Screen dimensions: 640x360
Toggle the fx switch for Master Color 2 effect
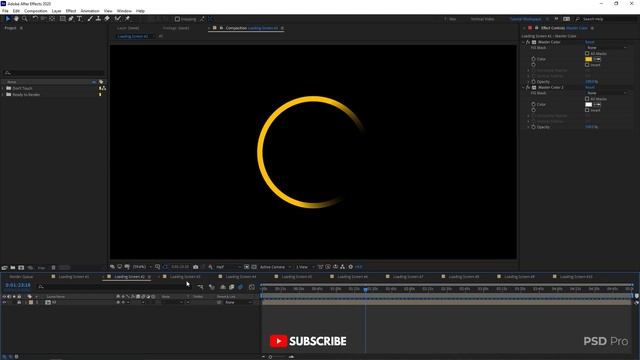(528, 87)
